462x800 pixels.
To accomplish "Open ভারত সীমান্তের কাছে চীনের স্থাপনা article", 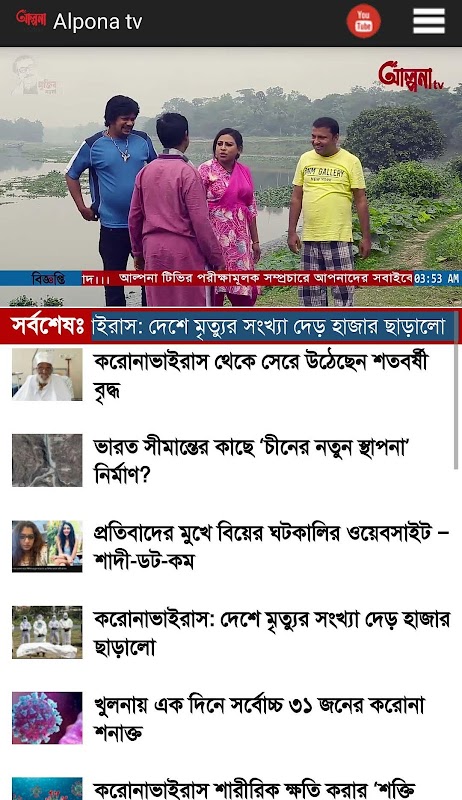I will (252, 461).
